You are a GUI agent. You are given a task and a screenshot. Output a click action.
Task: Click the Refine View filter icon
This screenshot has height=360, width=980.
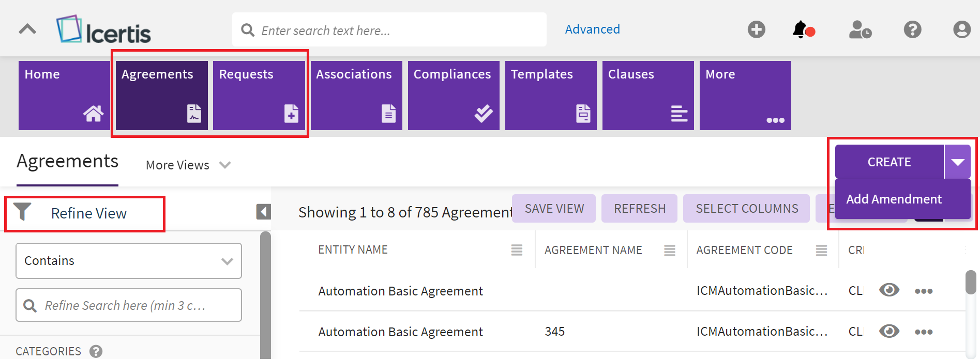point(22,212)
